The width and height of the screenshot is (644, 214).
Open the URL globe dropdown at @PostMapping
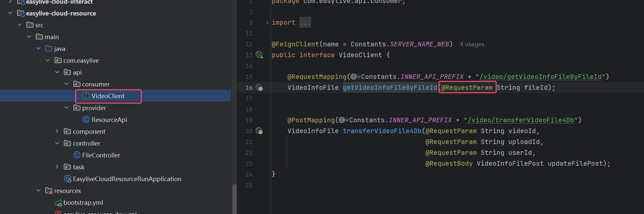pyautogui.click(x=343, y=120)
